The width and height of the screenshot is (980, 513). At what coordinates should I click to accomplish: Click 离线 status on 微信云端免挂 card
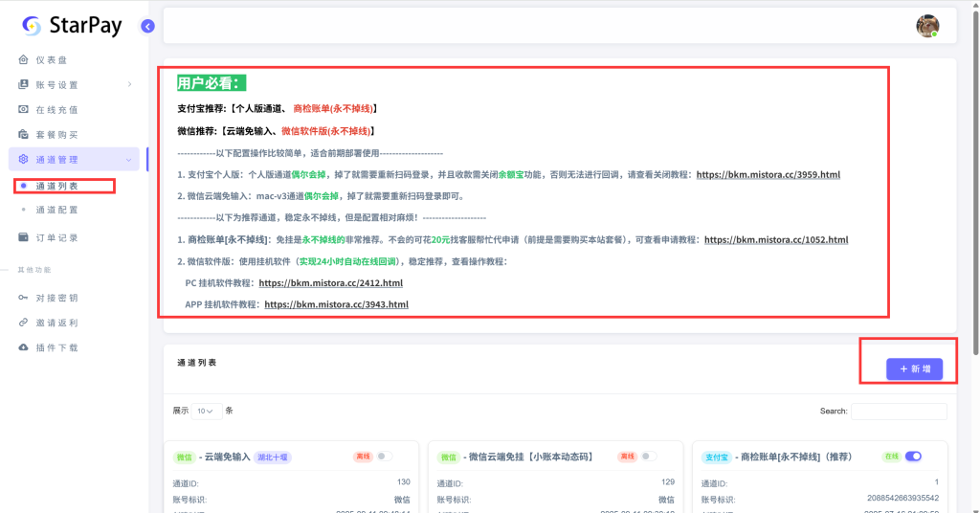point(627,457)
